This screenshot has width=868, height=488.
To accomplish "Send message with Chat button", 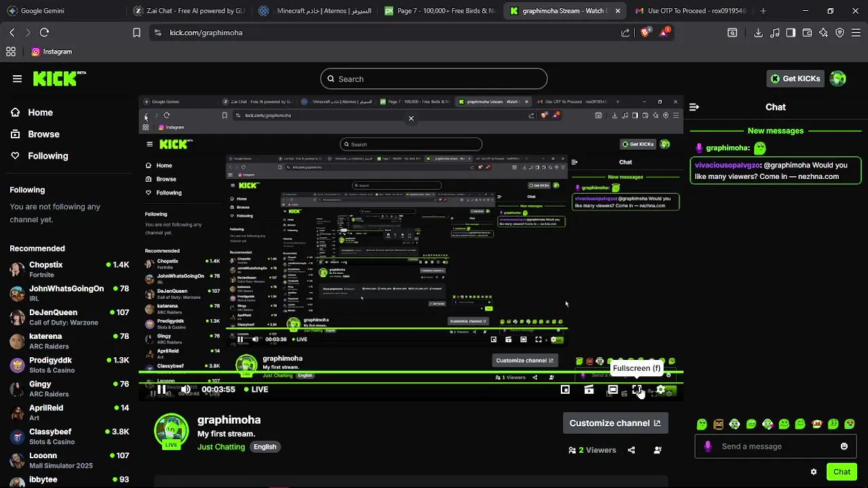I will [842, 472].
